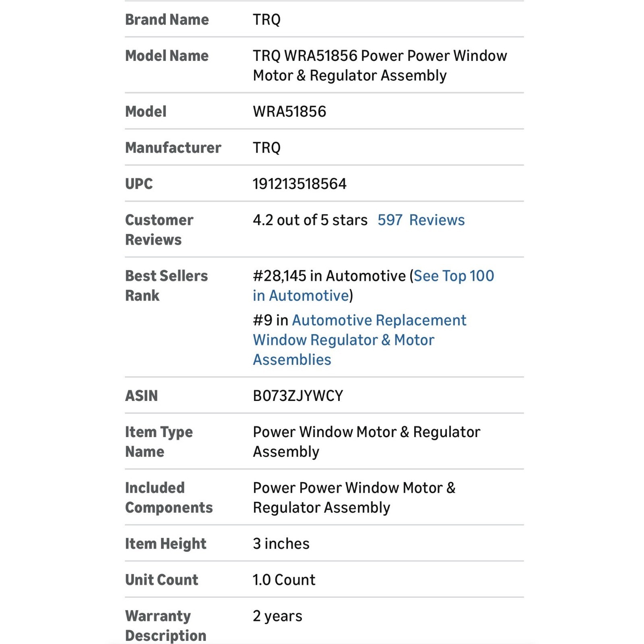Image resolution: width=644 pixels, height=644 pixels.
Task: Click the 2 years warranty value
Action: (x=277, y=616)
